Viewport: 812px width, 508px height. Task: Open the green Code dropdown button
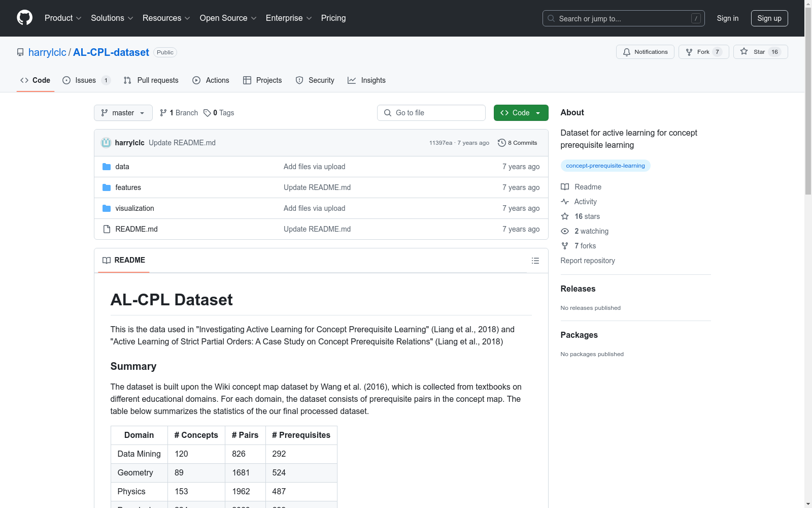521,113
